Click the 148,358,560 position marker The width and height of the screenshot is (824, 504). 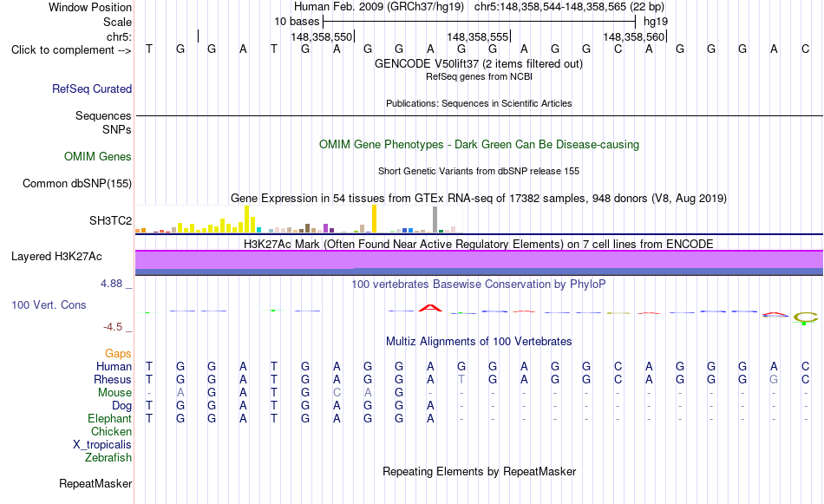pos(634,36)
